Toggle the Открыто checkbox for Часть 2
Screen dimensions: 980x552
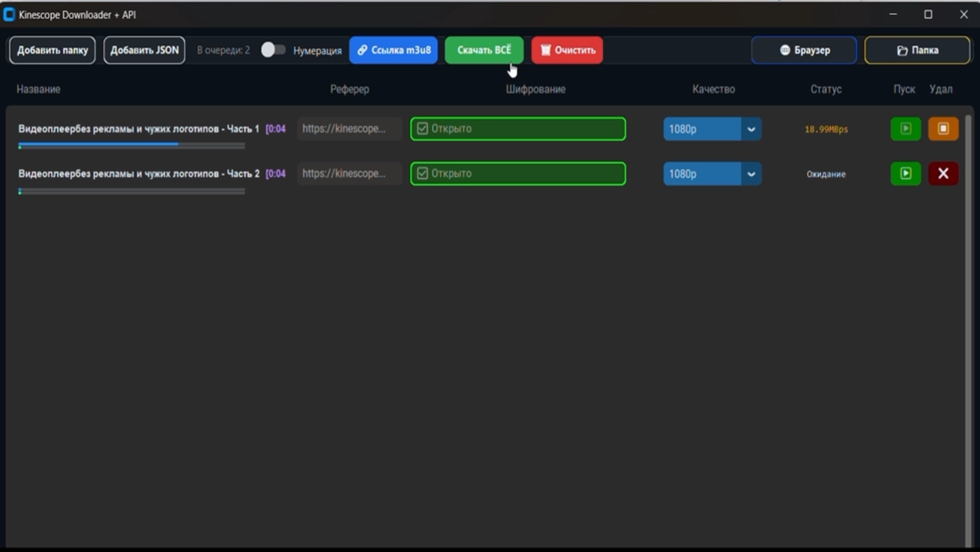click(422, 174)
